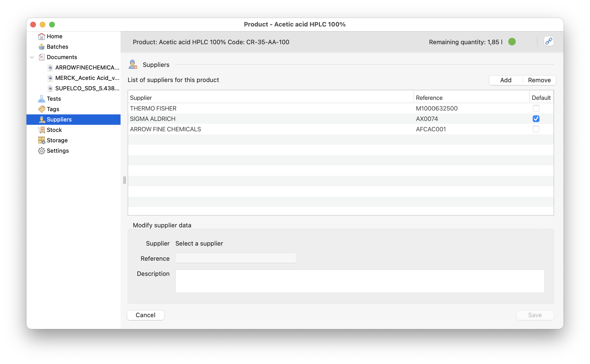Click the Reference input field
This screenshot has height=364, width=590.
pyautogui.click(x=236, y=258)
